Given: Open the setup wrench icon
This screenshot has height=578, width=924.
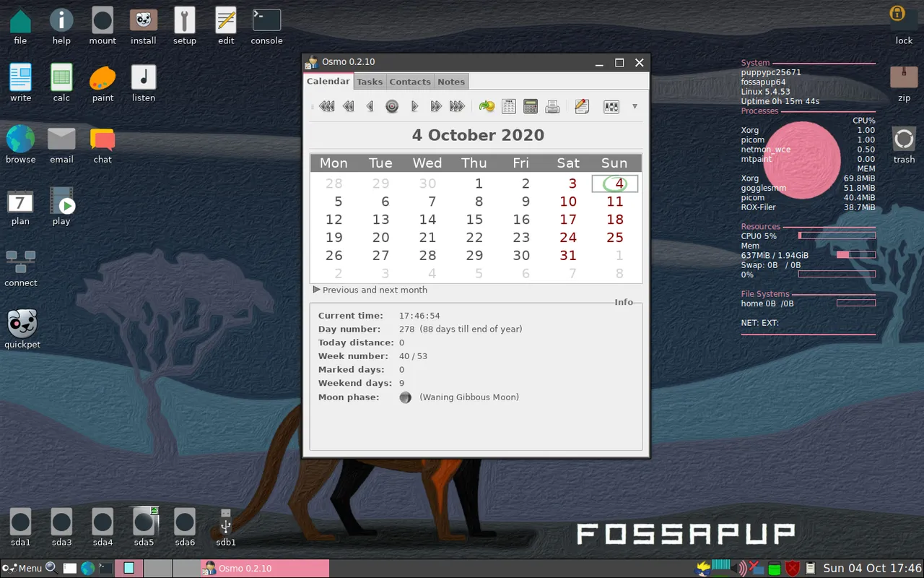Looking at the screenshot, I should 185,27.
